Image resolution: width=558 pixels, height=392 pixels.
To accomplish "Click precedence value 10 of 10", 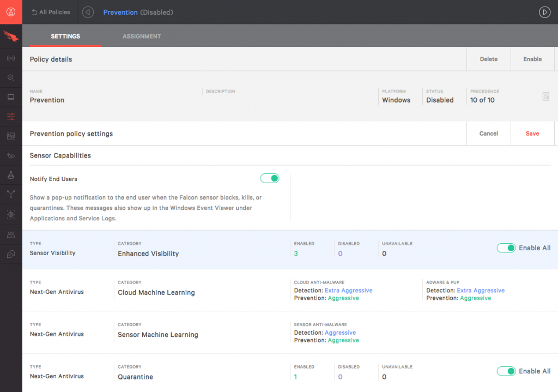I will (x=482, y=100).
